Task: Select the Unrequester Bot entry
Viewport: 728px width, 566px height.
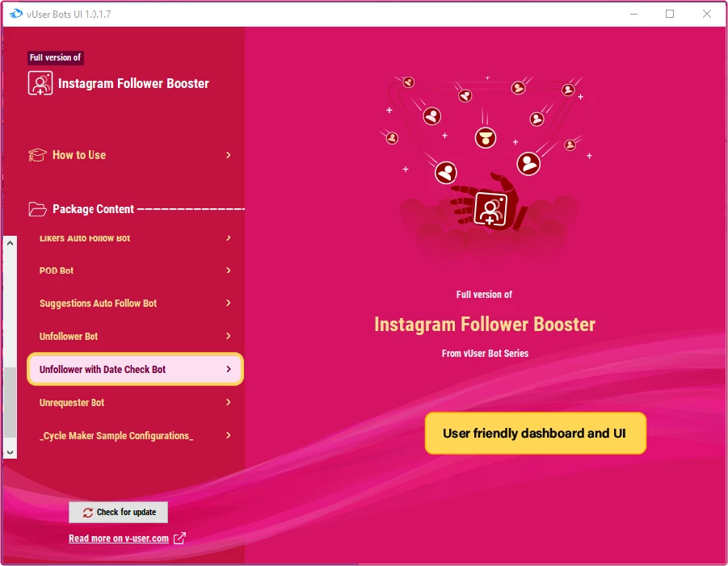Action: point(135,403)
